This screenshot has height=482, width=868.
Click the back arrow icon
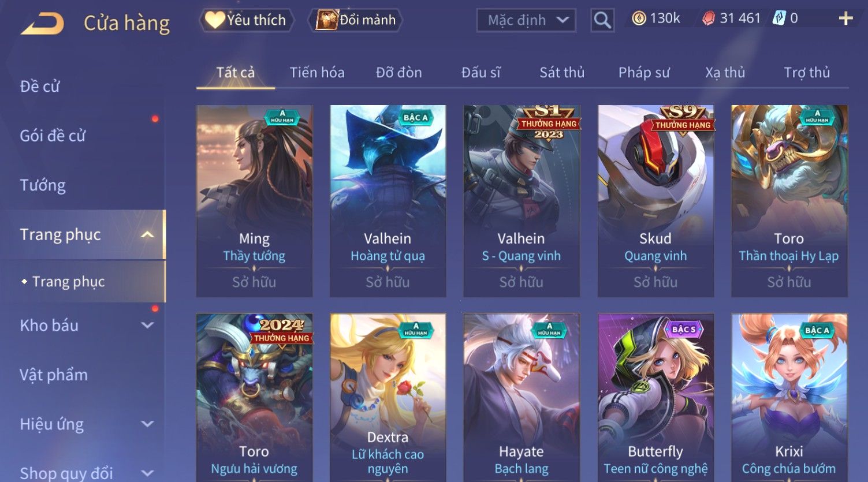pos(42,23)
